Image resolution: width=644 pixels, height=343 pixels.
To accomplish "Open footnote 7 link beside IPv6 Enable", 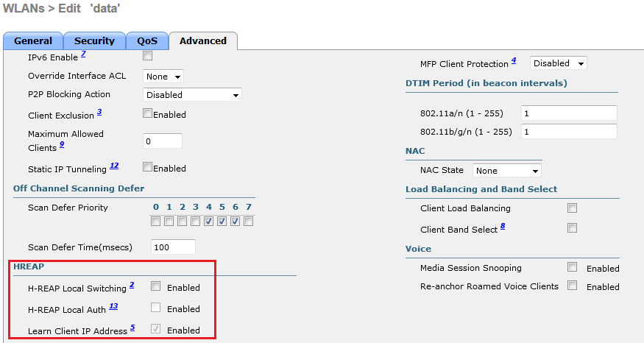I will coord(84,54).
